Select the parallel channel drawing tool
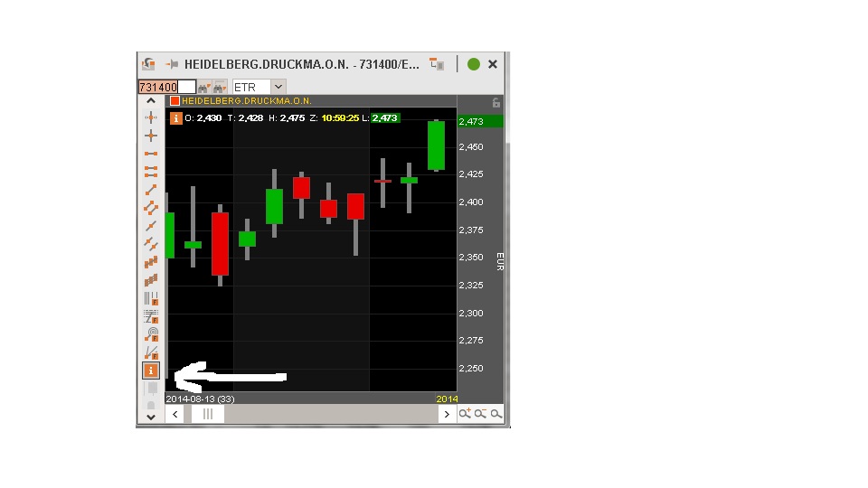This screenshot has width=868, height=488. click(151, 208)
